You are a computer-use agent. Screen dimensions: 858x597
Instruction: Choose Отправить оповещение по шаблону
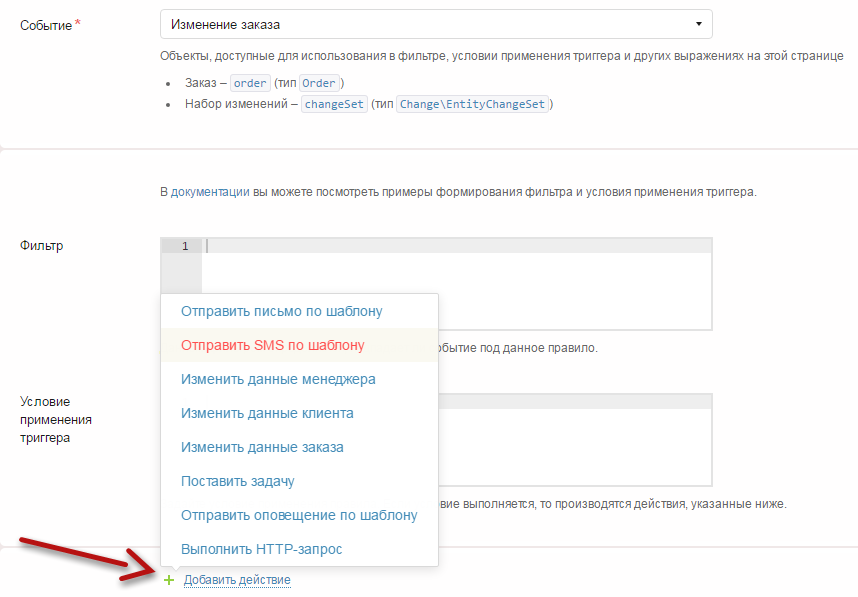(299, 515)
